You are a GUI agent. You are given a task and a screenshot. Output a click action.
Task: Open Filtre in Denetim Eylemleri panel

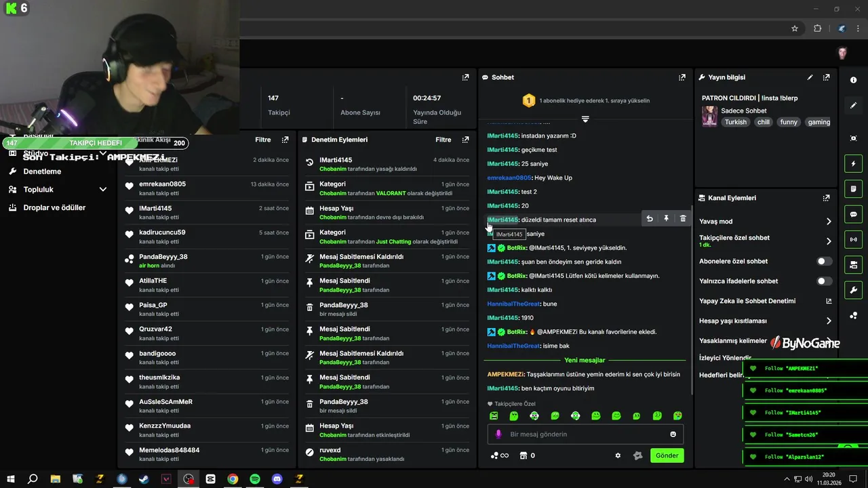point(443,140)
